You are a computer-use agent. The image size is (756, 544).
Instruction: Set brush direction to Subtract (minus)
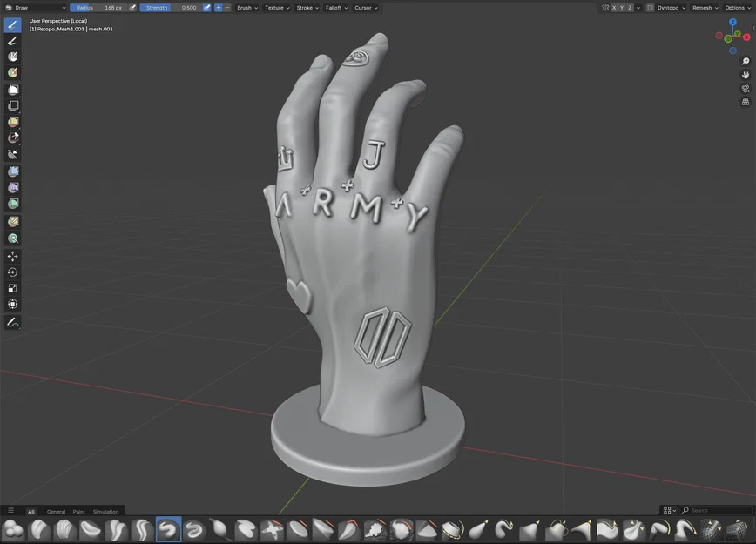227,8
